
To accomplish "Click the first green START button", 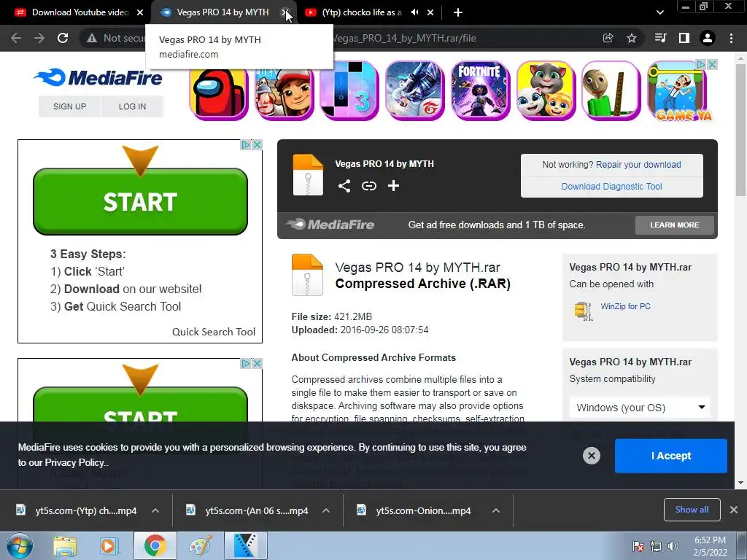I will click(140, 201).
